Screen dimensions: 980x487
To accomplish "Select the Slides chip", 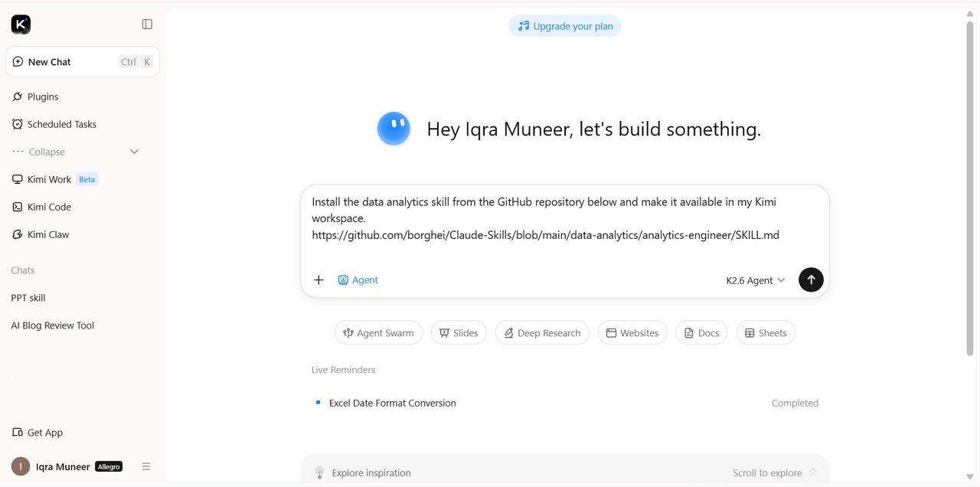I will (459, 333).
